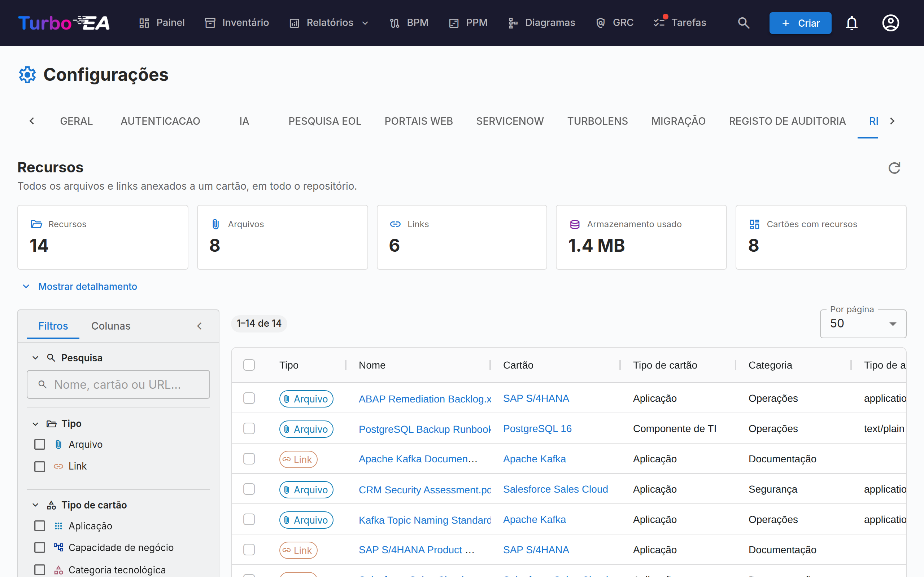Collapse the filters side panel
The height and width of the screenshot is (577, 924).
[199, 326]
